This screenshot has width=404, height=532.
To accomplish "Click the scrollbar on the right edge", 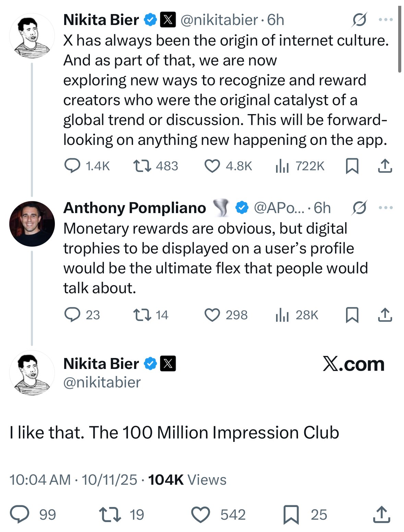I will pos(400,39).
